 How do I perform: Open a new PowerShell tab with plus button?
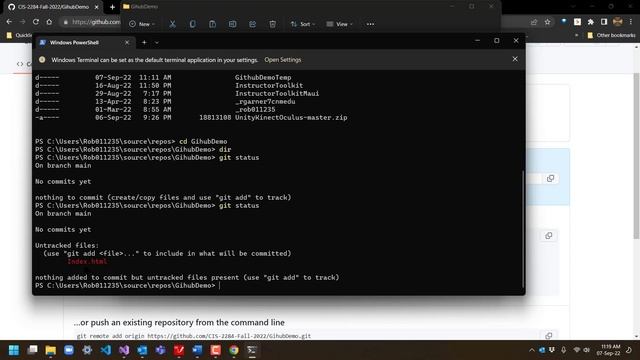pyautogui.click(x=144, y=42)
